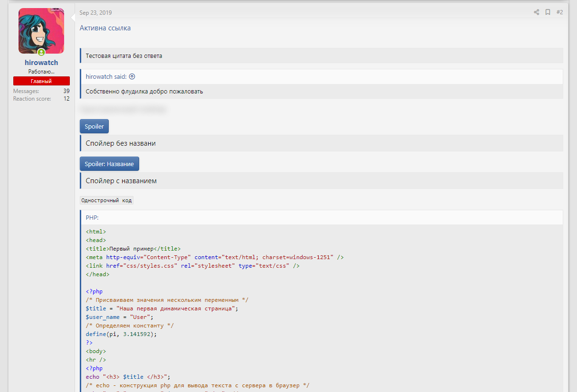This screenshot has width=577, height=392.
Task: Follow the 'Активна ссылка' link
Action: (x=105, y=28)
